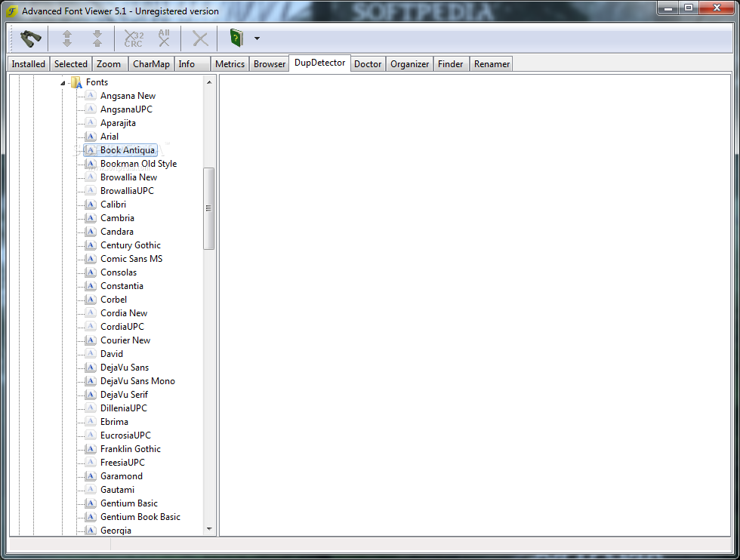
Task: Click the Gentium Book Basic font icon
Action: 91,517
